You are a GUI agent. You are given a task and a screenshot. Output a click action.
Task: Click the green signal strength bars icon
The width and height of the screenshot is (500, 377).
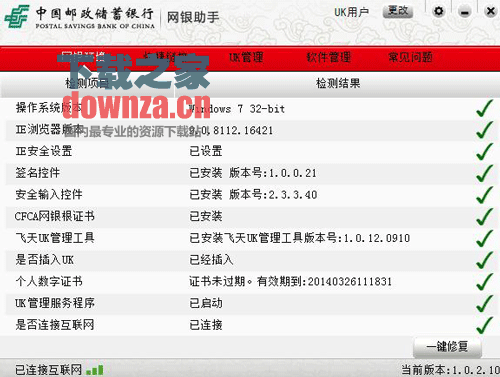[95, 370]
